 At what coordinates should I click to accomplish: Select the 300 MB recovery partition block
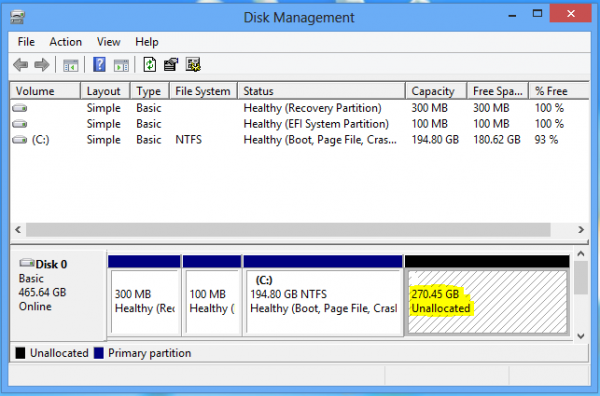coord(144,295)
